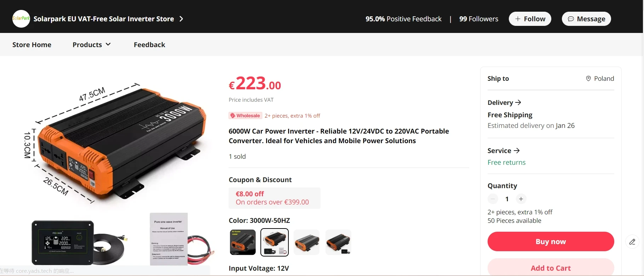The width and height of the screenshot is (644, 276).
Task: Message the seller
Action: [586, 19]
